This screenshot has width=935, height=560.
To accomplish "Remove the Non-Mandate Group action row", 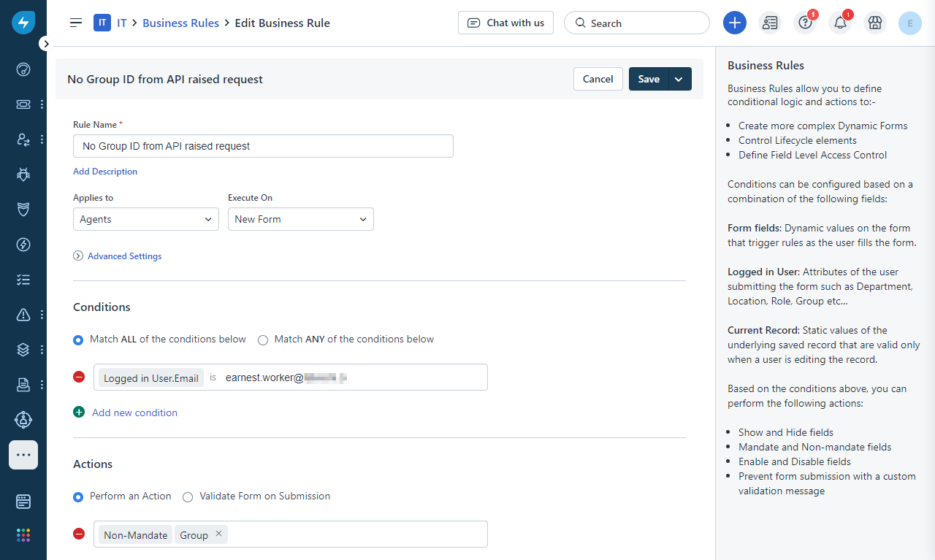I will (x=79, y=534).
